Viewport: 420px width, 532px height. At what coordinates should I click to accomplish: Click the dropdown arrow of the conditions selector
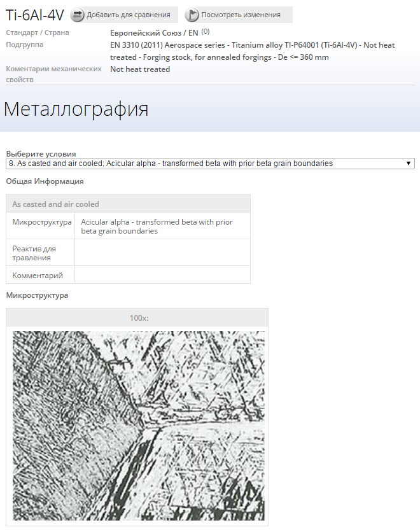[409, 164]
